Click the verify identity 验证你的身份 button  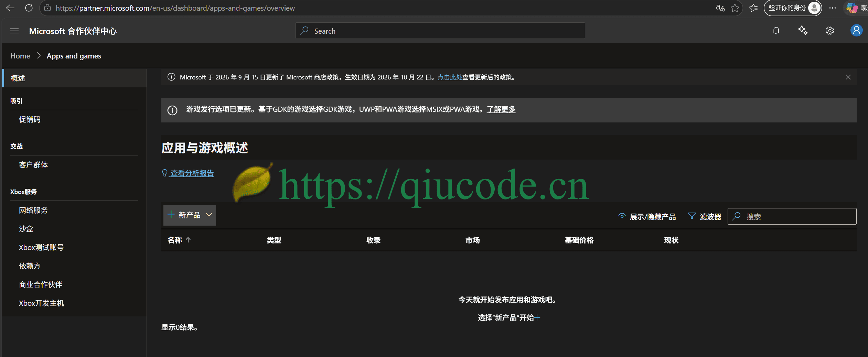[793, 8]
